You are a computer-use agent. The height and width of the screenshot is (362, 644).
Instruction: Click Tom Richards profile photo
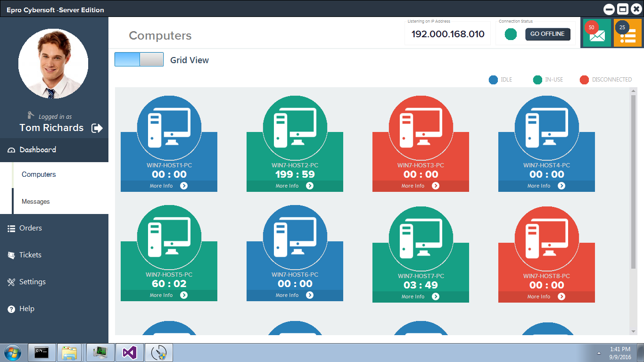(53, 64)
